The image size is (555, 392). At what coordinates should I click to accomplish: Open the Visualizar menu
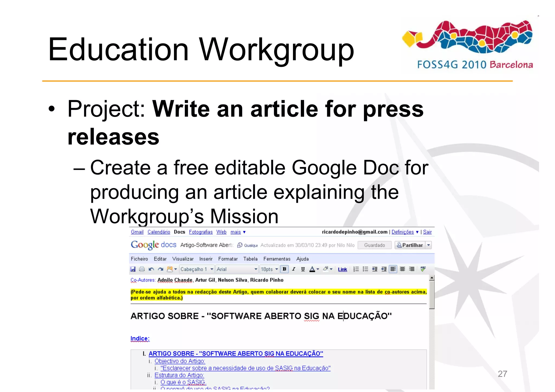point(183,259)
